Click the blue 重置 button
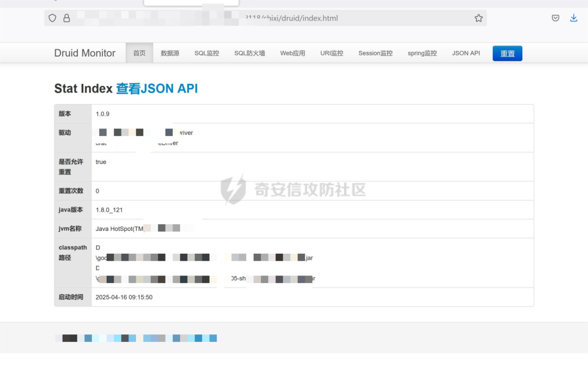This screenshot has height=379, width=588. (x=507, y=53)
